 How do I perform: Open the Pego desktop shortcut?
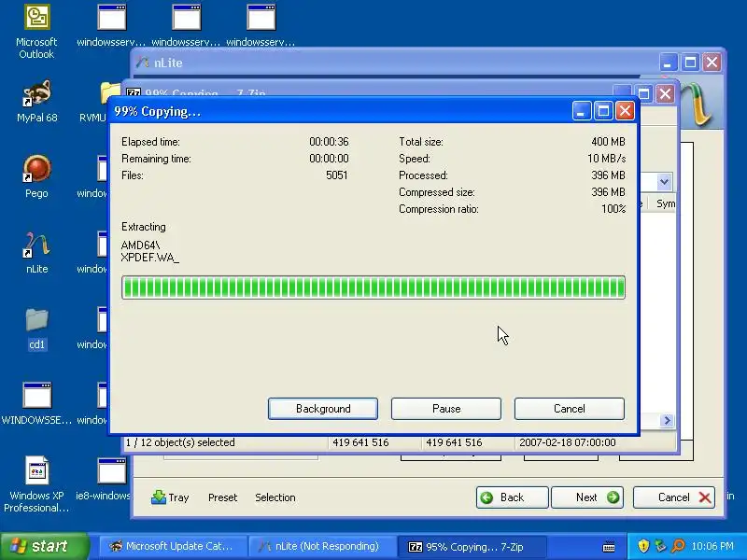click(36, 176)
